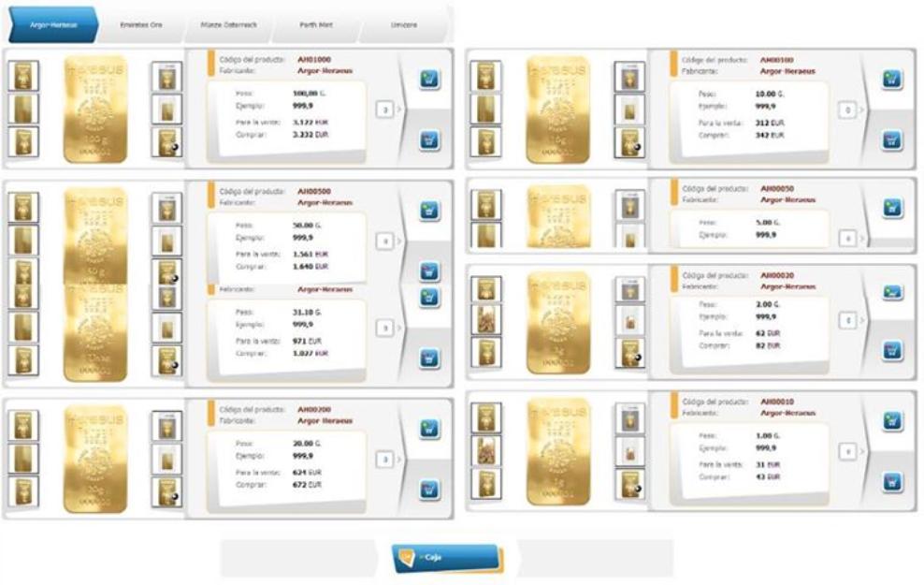The height and width of the screenshot is (585, 924).
Task: Open the black-ball thumbnail in the AH00020 card
Action: [630, 353]
